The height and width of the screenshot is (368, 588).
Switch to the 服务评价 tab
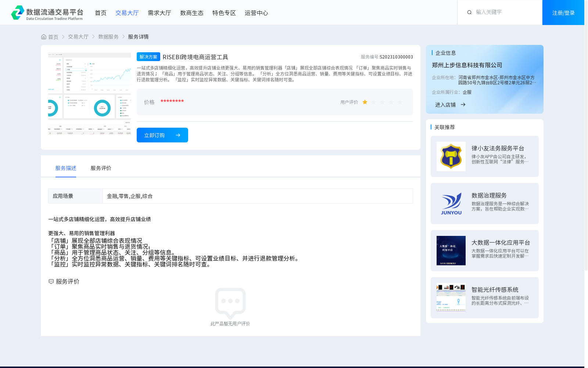click(x=101, y=168)
